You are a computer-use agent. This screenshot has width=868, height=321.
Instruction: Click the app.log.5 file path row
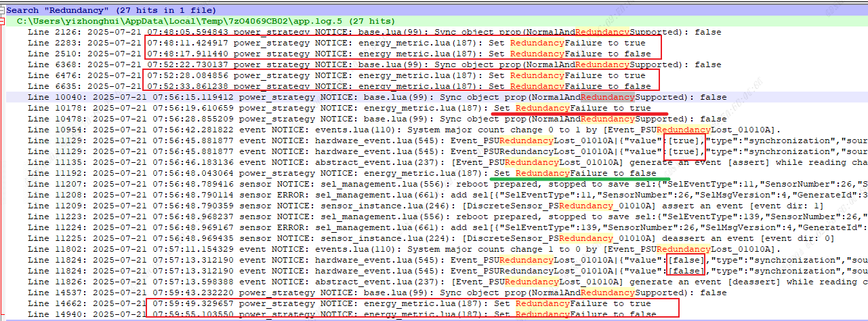(x=203, y=22)
